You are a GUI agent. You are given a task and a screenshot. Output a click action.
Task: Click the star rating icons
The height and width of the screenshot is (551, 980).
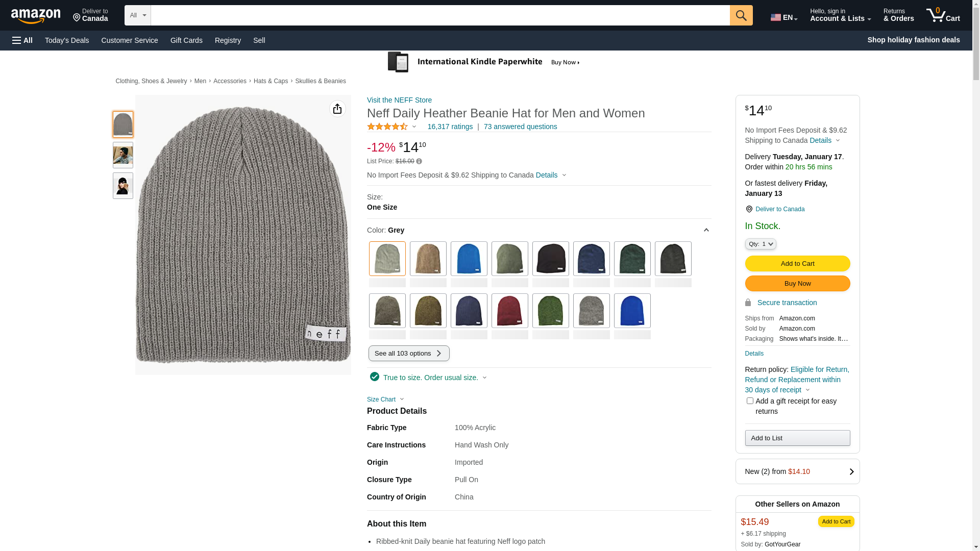pos(387,127)
